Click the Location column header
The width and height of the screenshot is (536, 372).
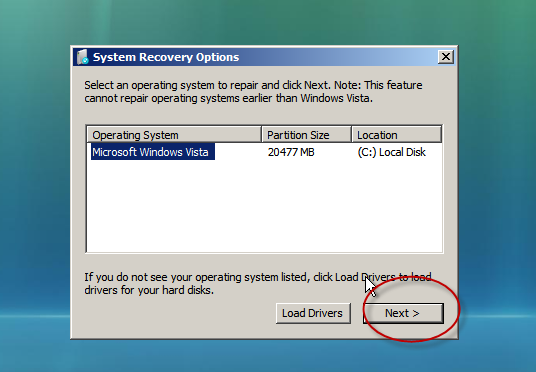(x=397, y=135)
